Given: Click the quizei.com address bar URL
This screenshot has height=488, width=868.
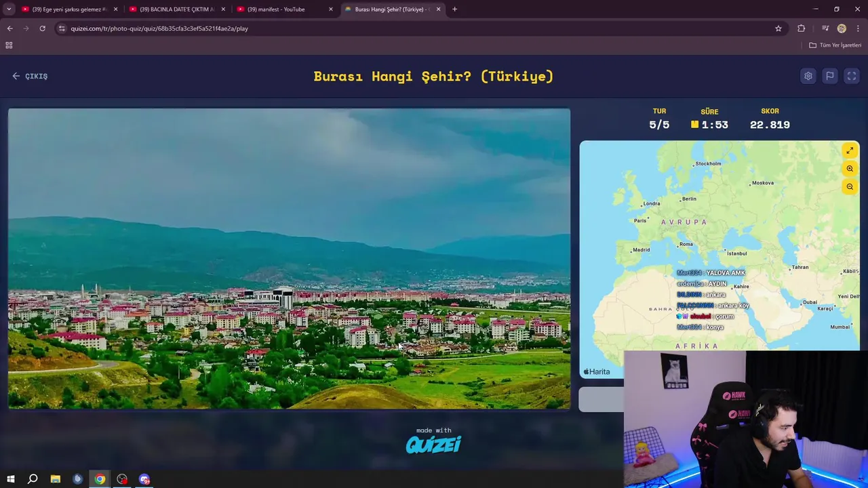Looking at the screenshot, I should (159, 28).
